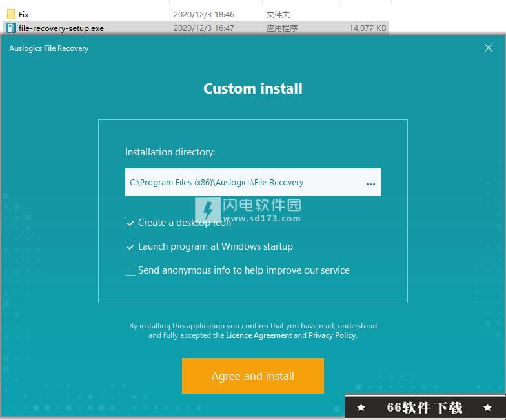The width and height of the screenshot is (506, 420).
Task: Uncheck Create a desktop icon checkbox
Action: click(x=130, y=223)
